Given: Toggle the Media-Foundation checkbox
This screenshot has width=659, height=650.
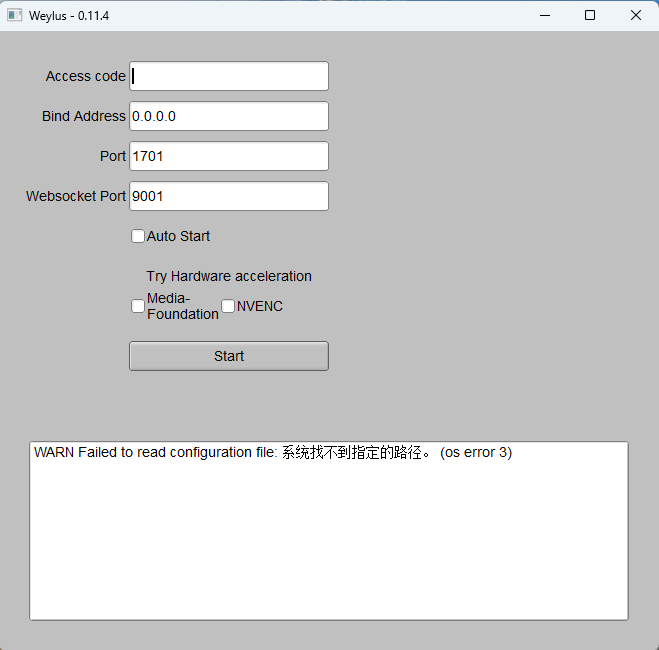Looking at the screenshot, I should pos(138,306).
